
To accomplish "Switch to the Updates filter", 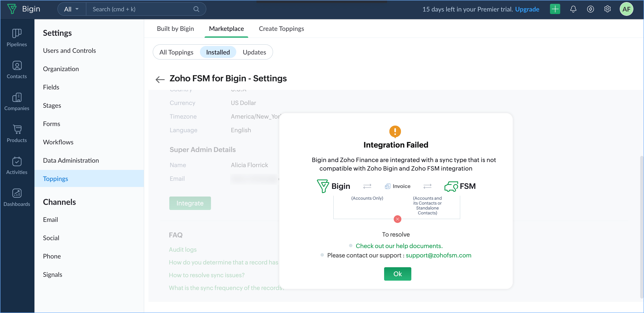I will (254, 52).
